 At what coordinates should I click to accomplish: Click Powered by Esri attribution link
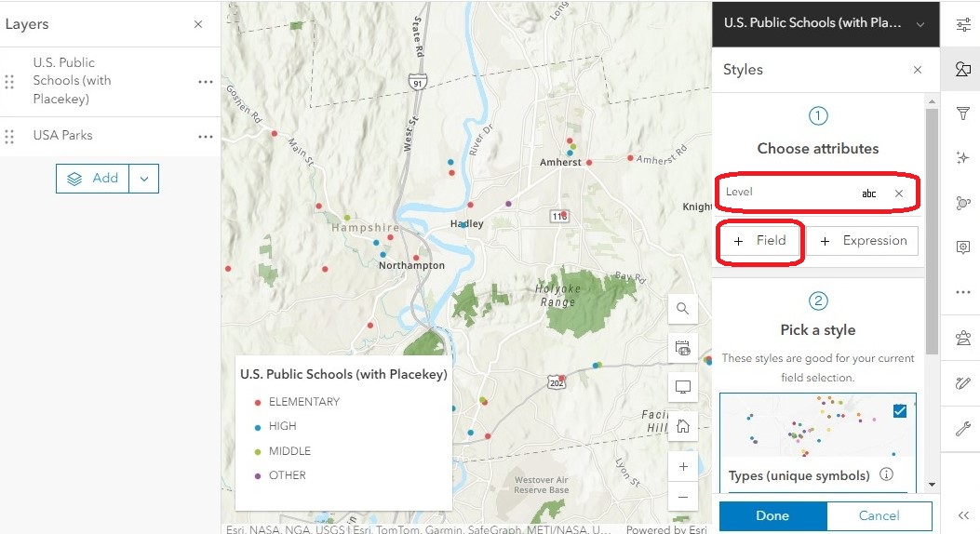point(666,529)
